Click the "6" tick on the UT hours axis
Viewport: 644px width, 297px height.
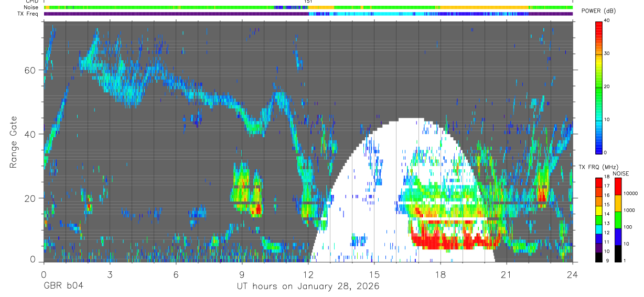(176, 274)
